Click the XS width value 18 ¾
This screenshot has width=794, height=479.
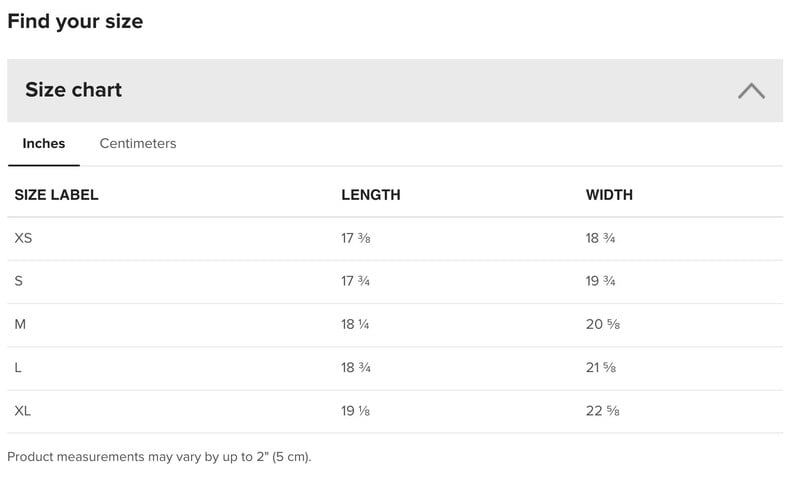[x=601, y=238]
